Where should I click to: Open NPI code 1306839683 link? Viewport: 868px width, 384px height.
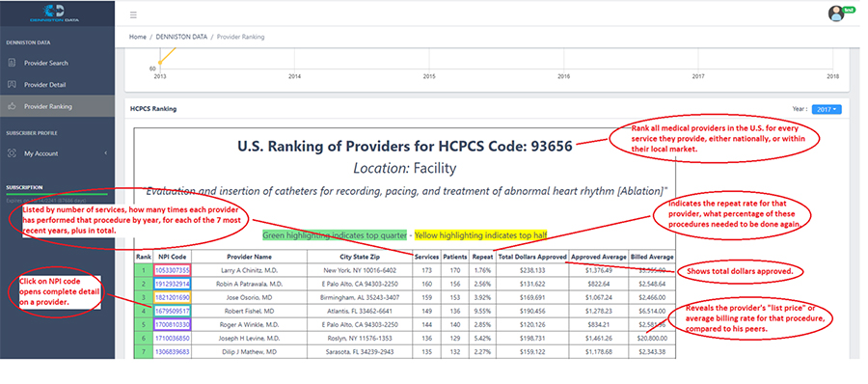173,351
